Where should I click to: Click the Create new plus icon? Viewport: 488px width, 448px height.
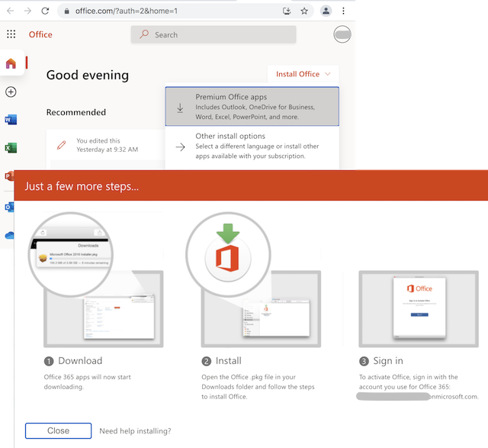tap(11, 92)
